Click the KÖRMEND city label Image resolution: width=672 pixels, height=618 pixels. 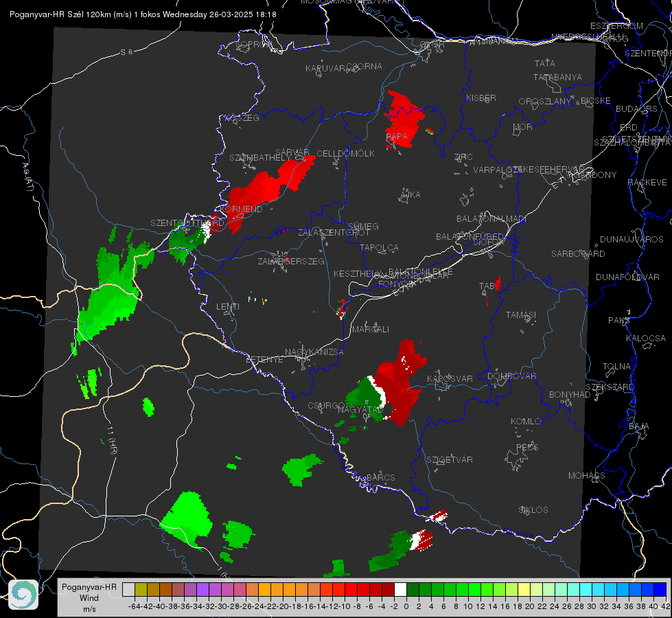242,209
